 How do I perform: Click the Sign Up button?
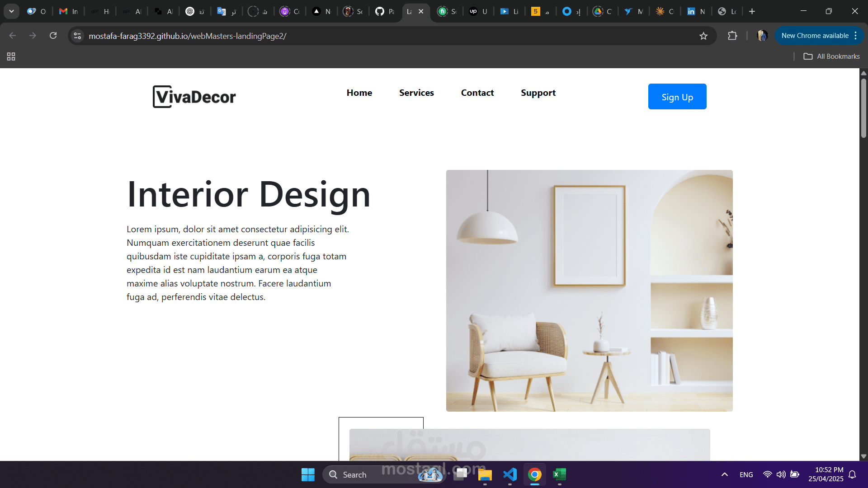(x=677, y=96)
